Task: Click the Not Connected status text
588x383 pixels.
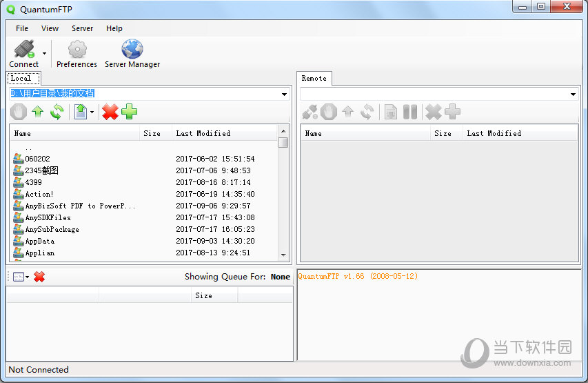Action: 39,370
